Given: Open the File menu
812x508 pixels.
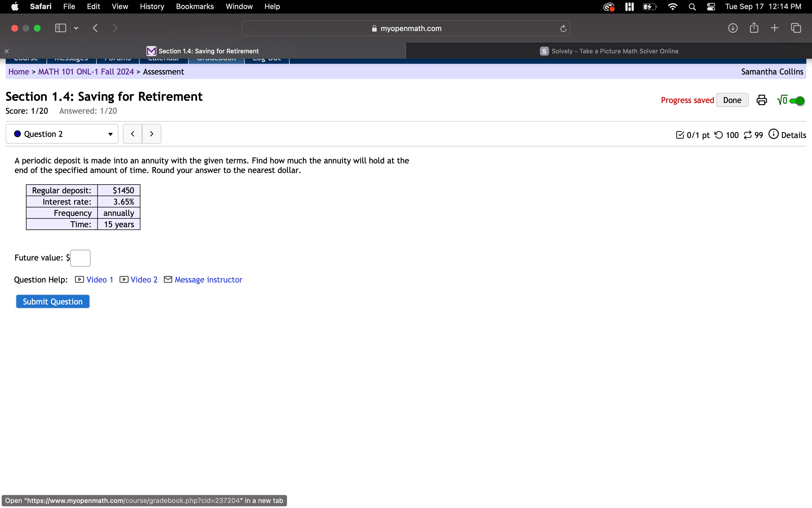Looking at the screenshot, I should click(69, 6).
